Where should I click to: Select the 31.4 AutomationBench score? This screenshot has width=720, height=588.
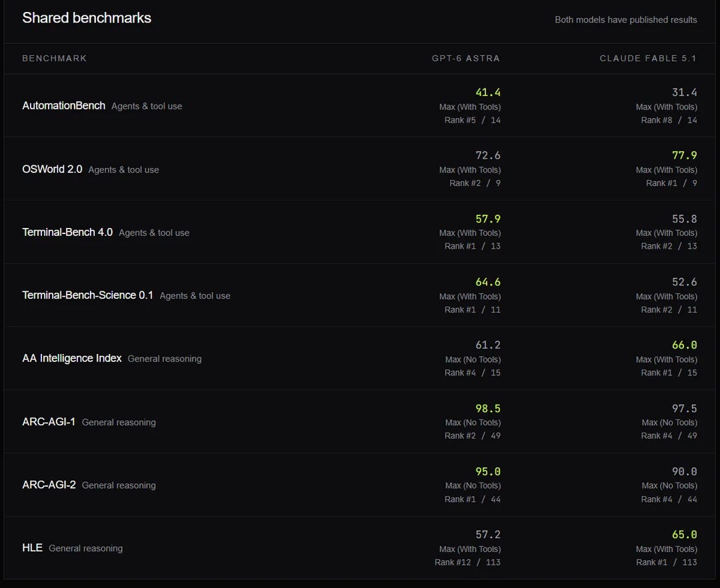(685, 92)
